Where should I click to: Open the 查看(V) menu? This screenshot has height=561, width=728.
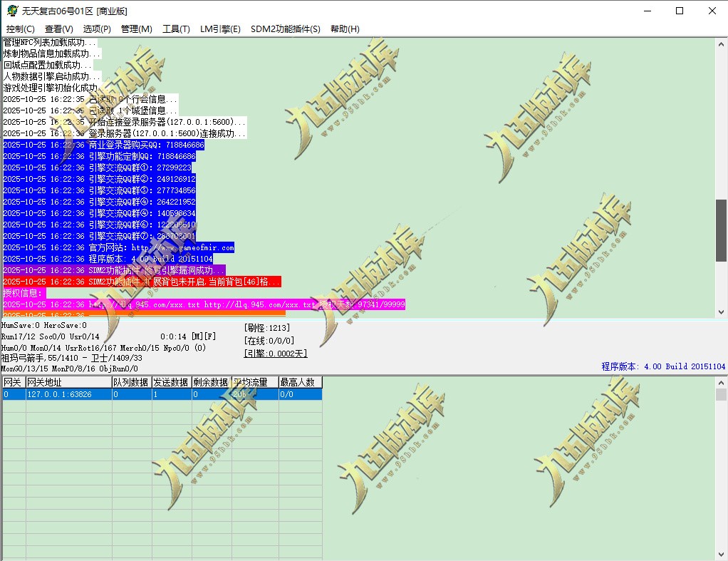click(59, 29)
